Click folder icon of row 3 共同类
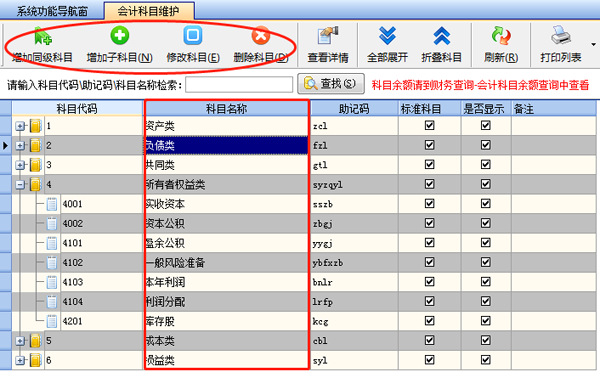This screenshot has width=600, height=372. point(35,165)
